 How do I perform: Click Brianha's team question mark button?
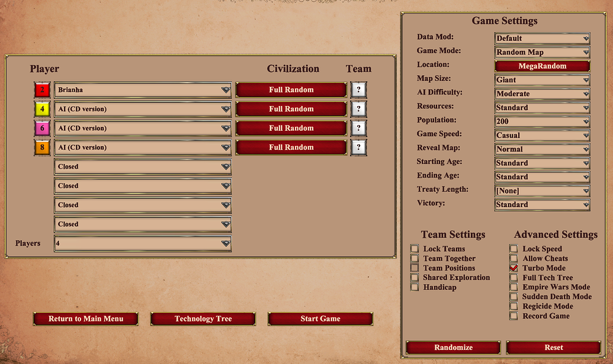(359, 90)
